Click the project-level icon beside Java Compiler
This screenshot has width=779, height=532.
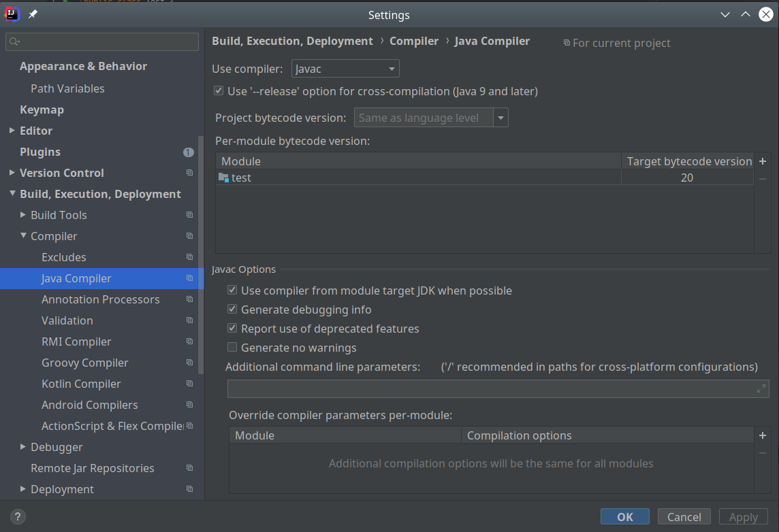pos(189,278)
